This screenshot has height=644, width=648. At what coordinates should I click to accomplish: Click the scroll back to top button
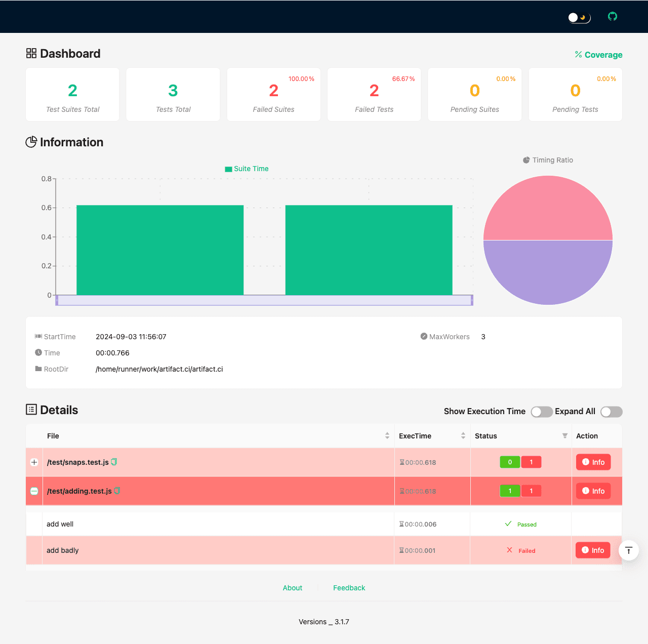click(629, 550)
